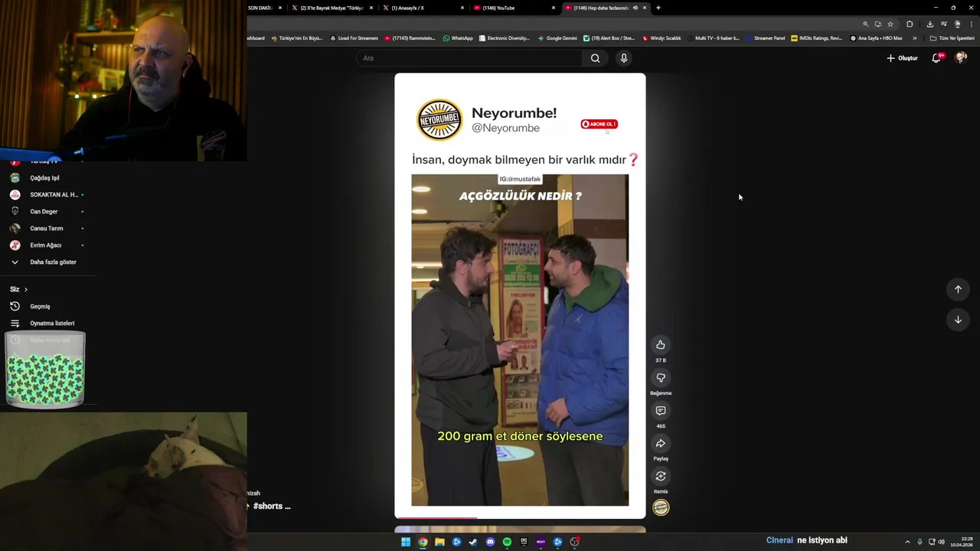Image resolution: width=980 pixels, height=551 pixels.
Task: Open Neyorumbe channel avatar beside the Short
Action: 661,507
